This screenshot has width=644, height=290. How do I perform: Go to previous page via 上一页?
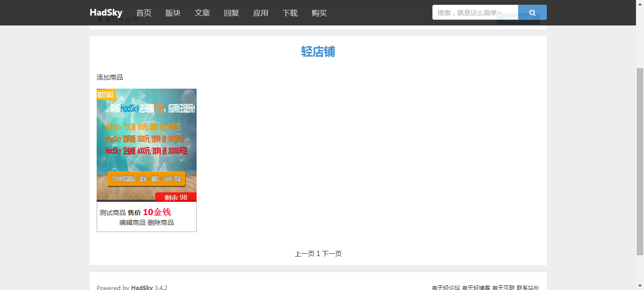tap(305, 254)
